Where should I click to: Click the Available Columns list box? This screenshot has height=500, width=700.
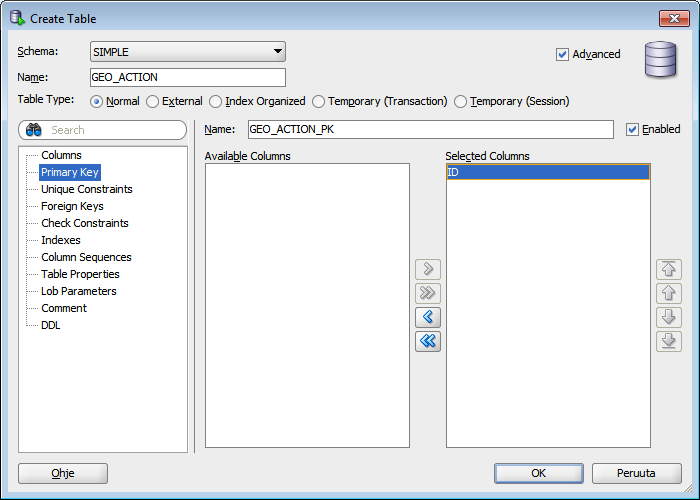[x=307, y=305]
